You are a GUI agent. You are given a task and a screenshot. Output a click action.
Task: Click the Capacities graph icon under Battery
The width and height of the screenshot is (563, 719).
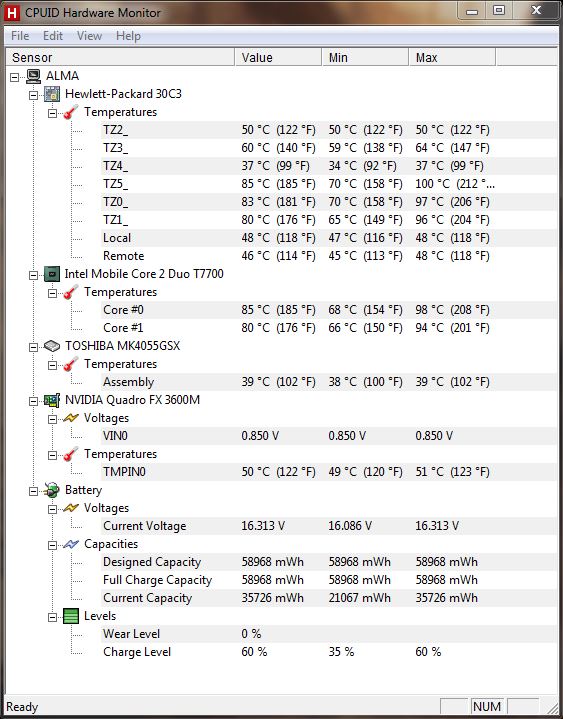(x=71, y=544)
